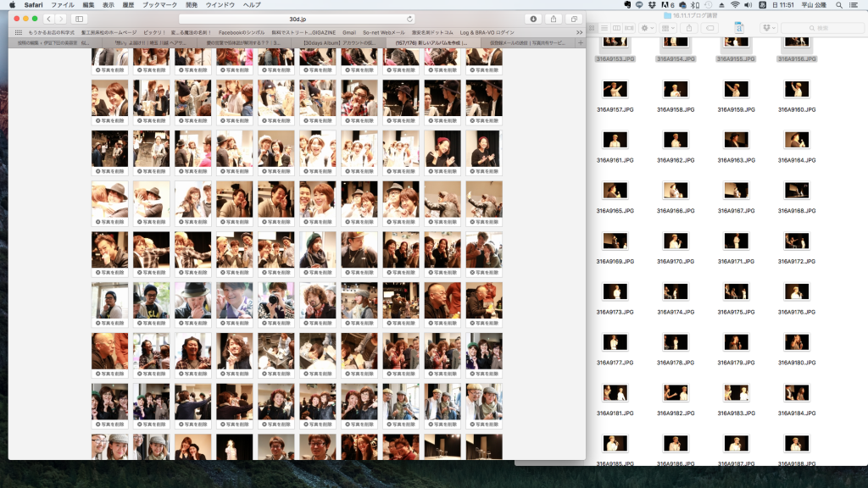Open the Safari share button

(554, 19)
